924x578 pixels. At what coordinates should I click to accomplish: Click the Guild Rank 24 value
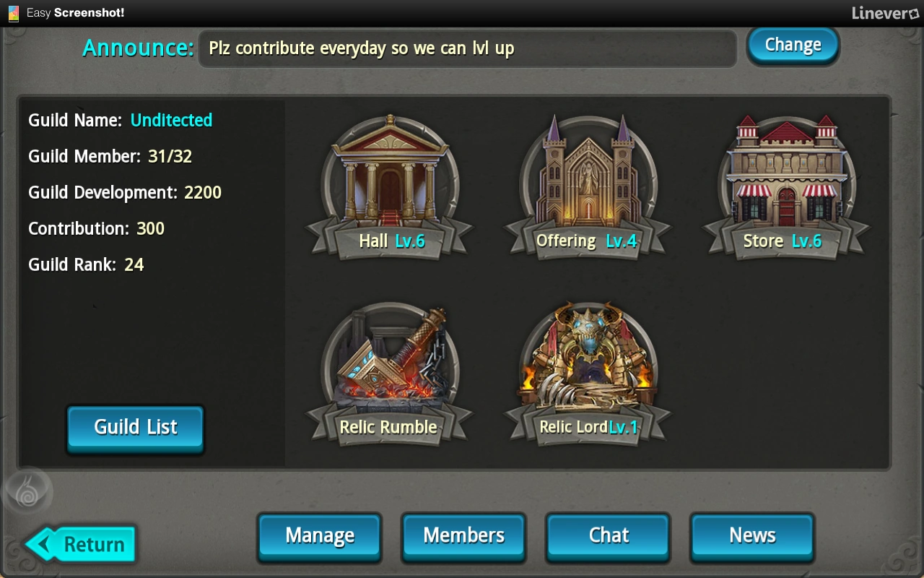tap(134, 264)
